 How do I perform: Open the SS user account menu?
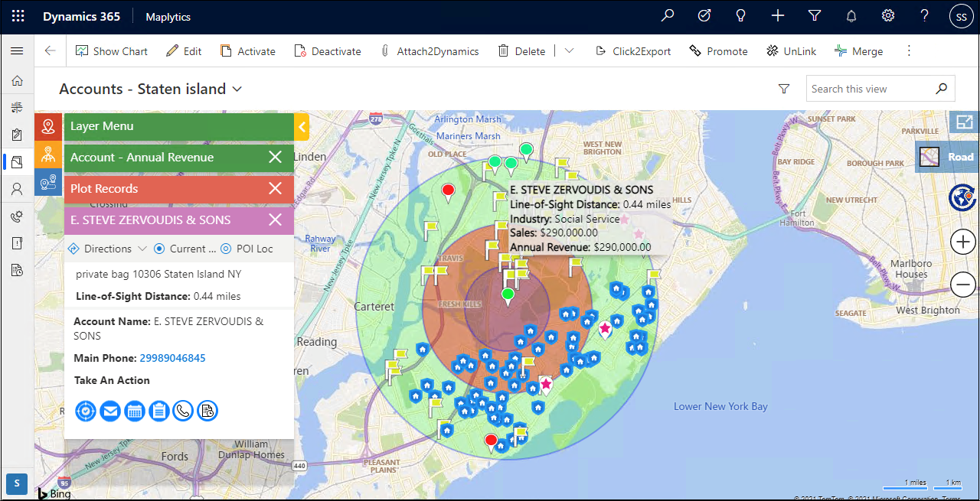pos(962,16)
